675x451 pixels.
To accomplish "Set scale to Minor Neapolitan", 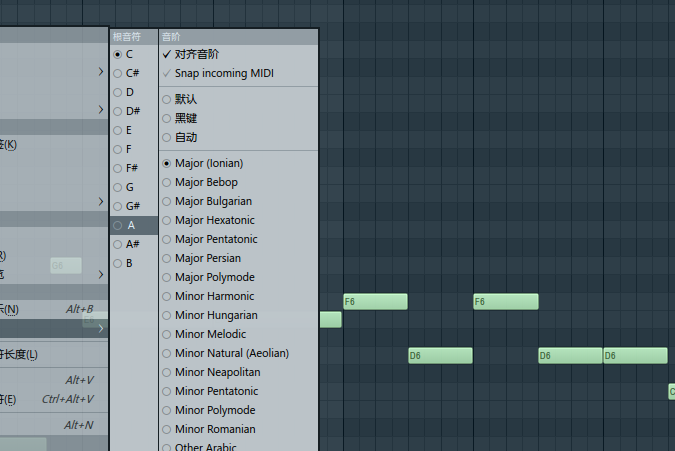I will [x=238, y=372].
